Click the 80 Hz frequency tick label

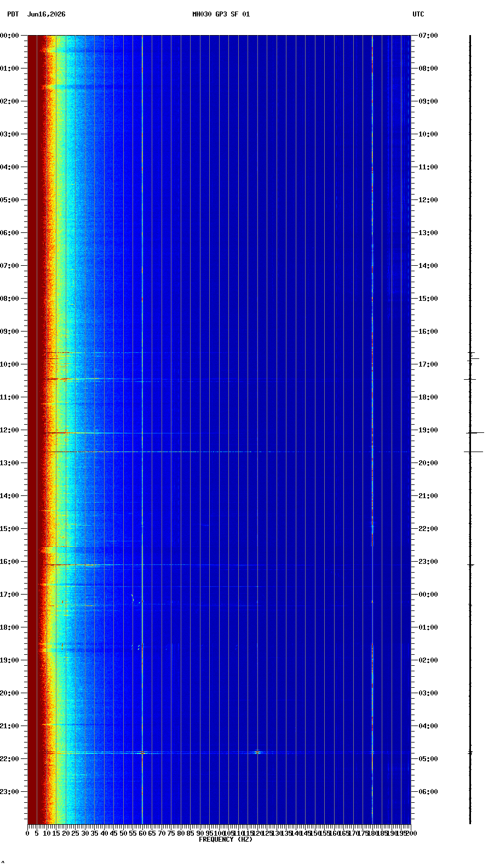tap(181, 833)
